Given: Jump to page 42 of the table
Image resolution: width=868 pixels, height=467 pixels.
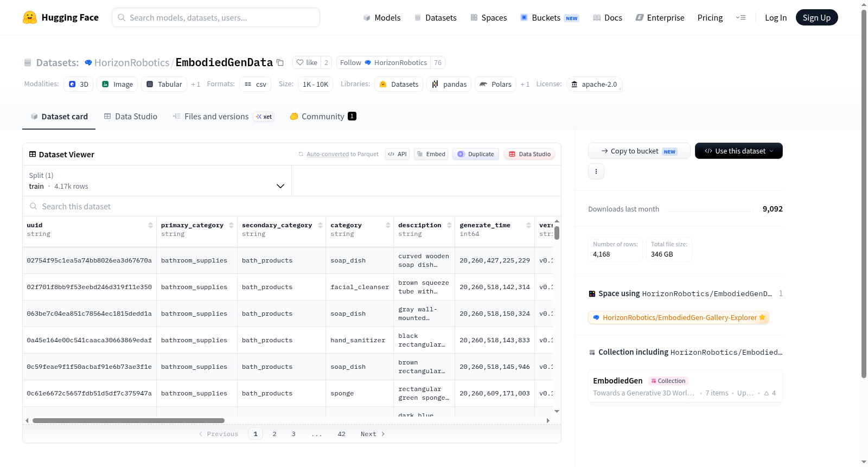Looking at the screenshot, I should click(x=341, y=434).
